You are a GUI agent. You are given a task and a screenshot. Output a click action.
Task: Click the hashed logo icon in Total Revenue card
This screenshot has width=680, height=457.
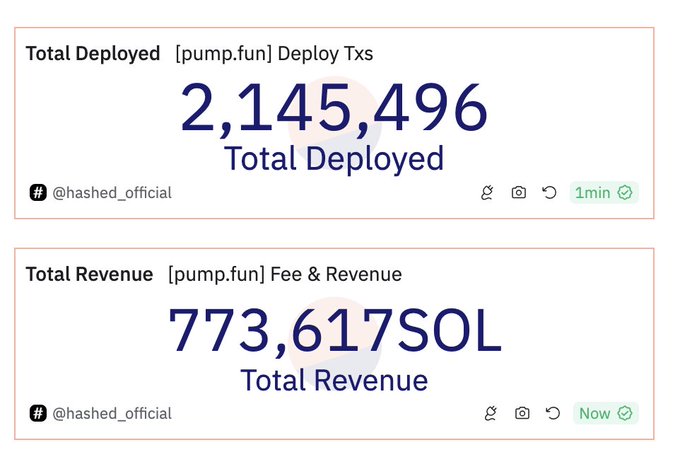point(38,413)
